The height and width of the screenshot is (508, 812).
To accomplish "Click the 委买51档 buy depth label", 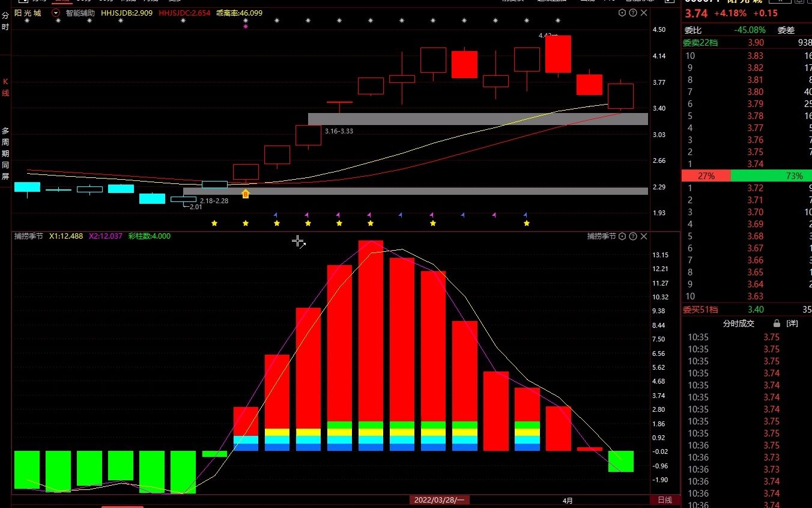I will tap(700, 310).
